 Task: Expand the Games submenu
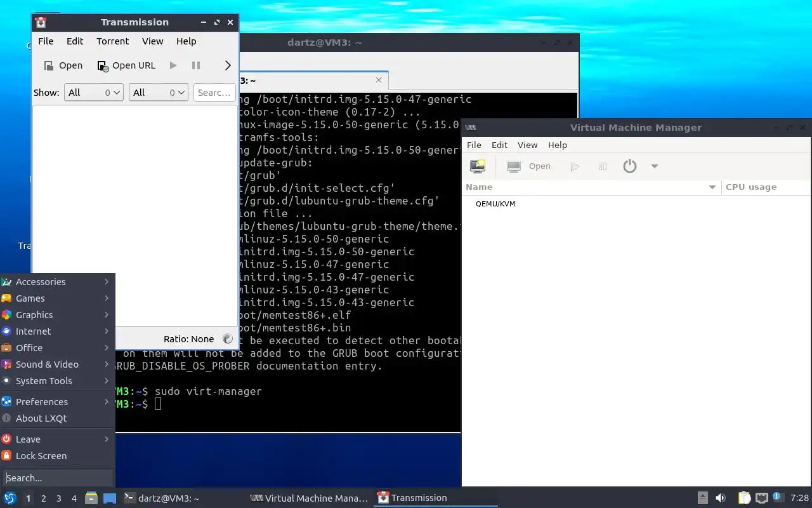[x=57, y=298]
